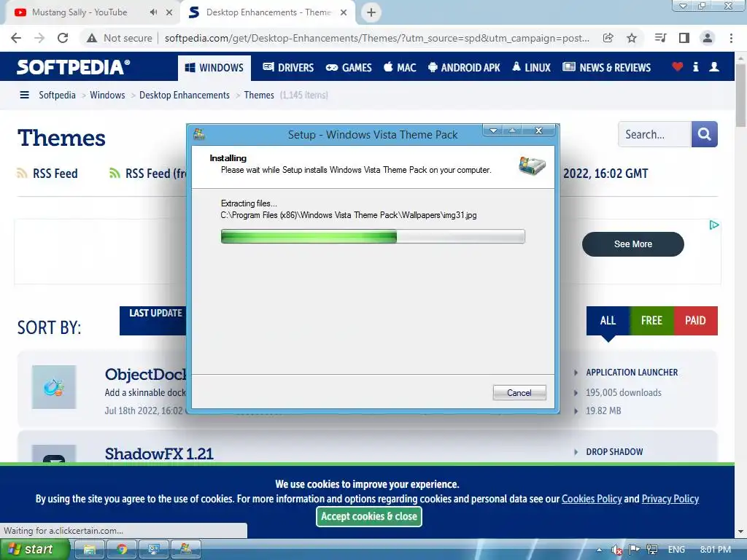This screenshot has width=747, height=560.
Task: Open the Drivers section
Action: [288, 68]
